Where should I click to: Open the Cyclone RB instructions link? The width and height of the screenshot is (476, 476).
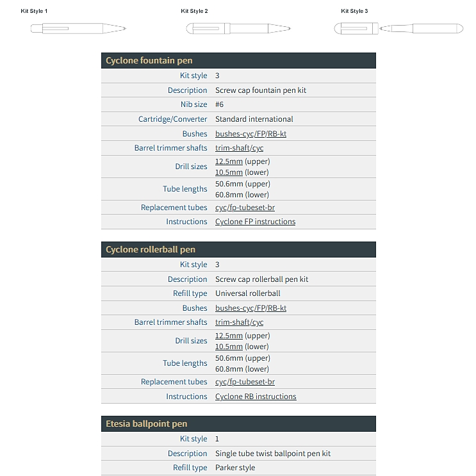pyautogui.click(x=256, y=397)
